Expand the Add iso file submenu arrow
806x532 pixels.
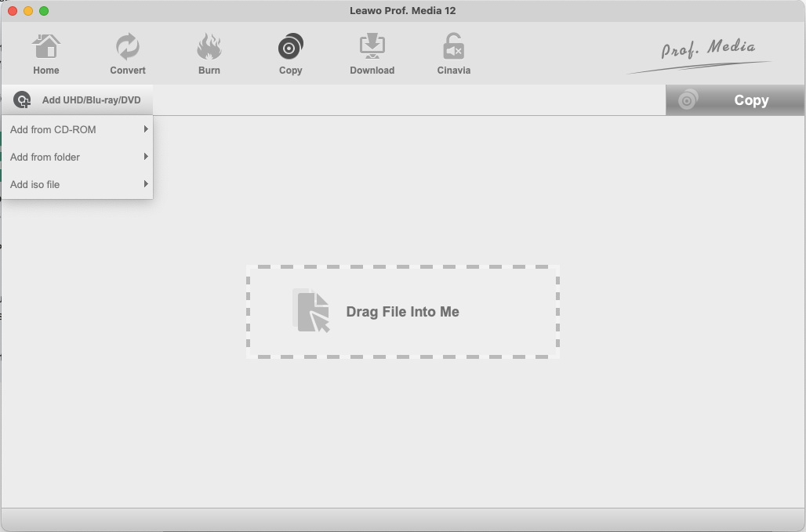(146, 183)
